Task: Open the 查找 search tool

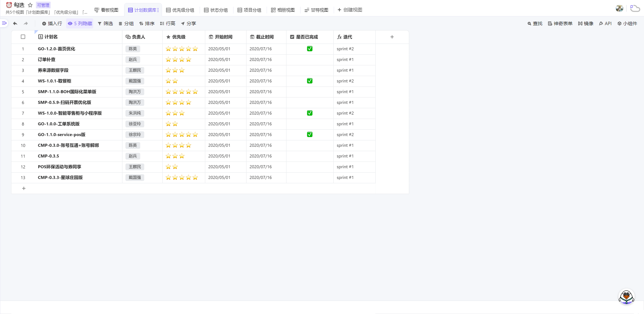Action: [535, 23]
